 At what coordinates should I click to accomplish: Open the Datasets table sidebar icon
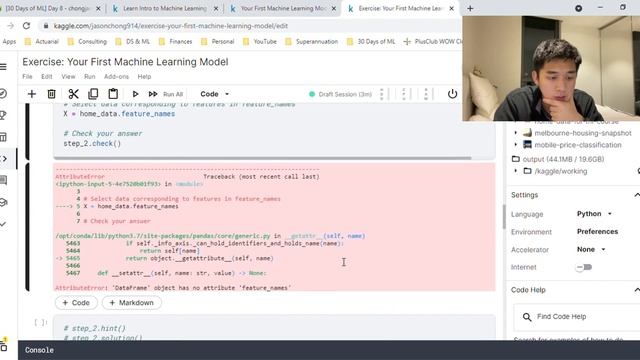tap(3, 137)
